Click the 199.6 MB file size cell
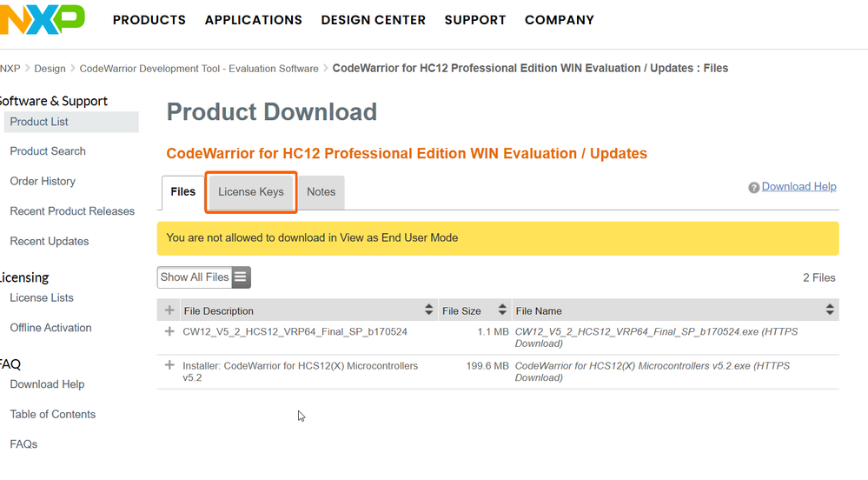The height and width of the screenshot is (480, 868). pos(487,366)
